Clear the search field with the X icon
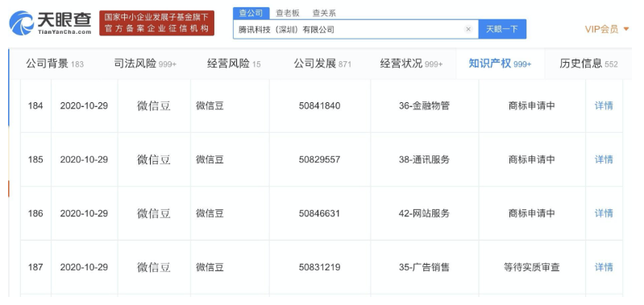The height and width of the screenshot is (305, 644). (468, 29)
